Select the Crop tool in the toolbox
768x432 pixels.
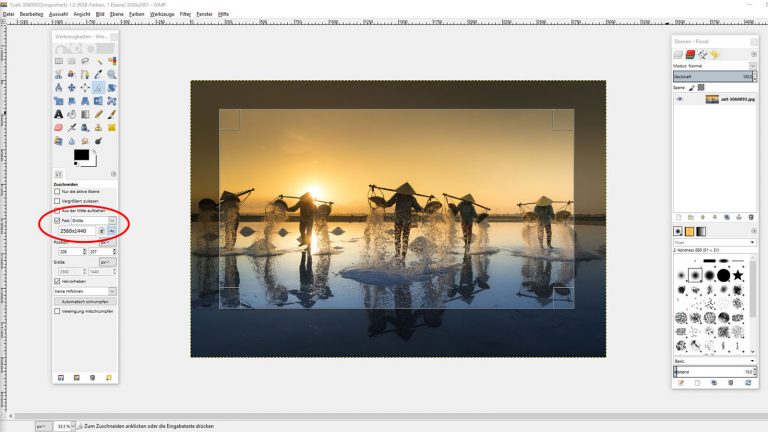click(x=98, y=88)
